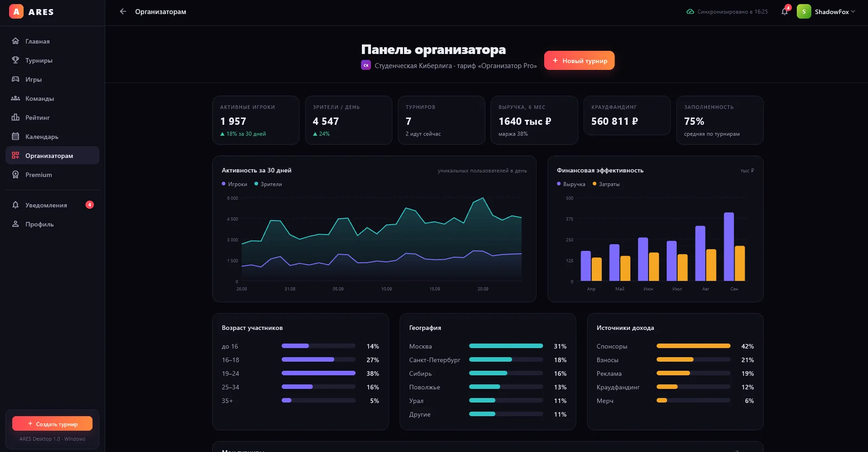Toggle the Зрители series in activity legend
The image size is (868, 452).
tap(268, 184)
